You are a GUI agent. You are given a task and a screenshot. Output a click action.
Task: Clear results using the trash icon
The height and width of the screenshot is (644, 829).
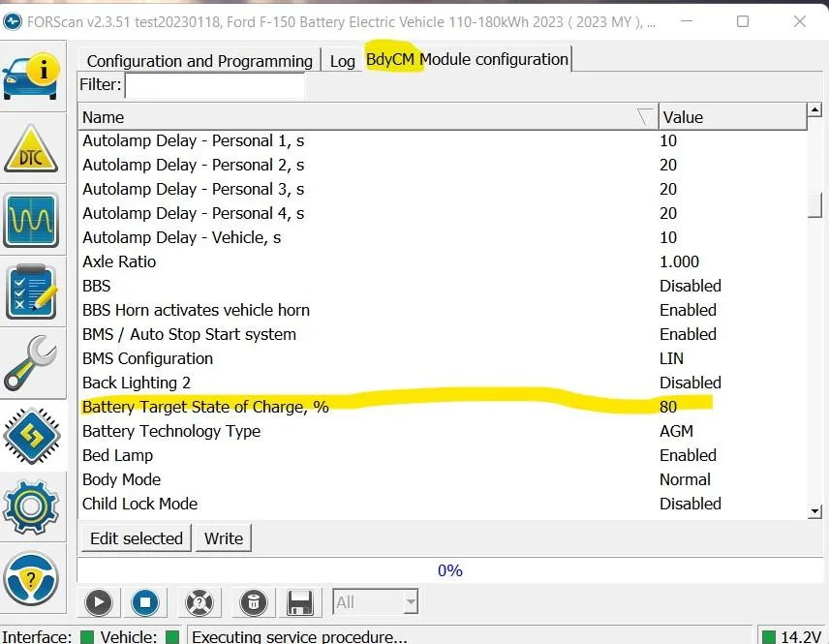pyautogui.click(x=252, y=602)
